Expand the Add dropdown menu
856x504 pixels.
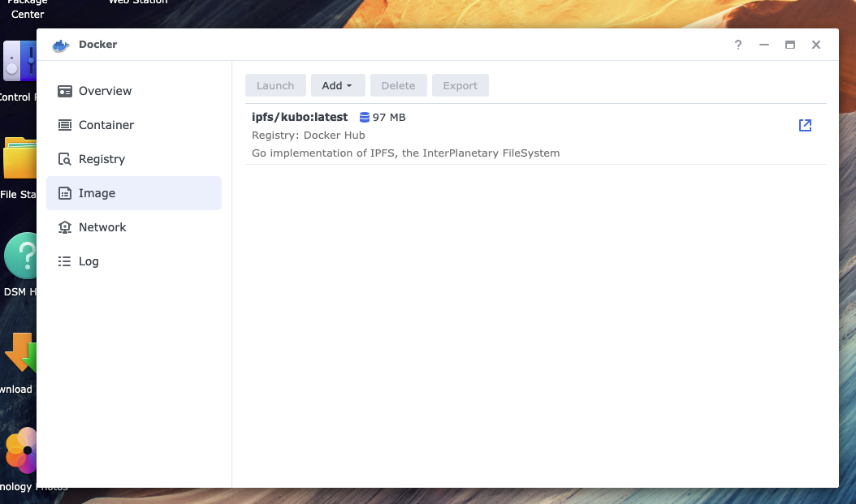pos(338,85)
